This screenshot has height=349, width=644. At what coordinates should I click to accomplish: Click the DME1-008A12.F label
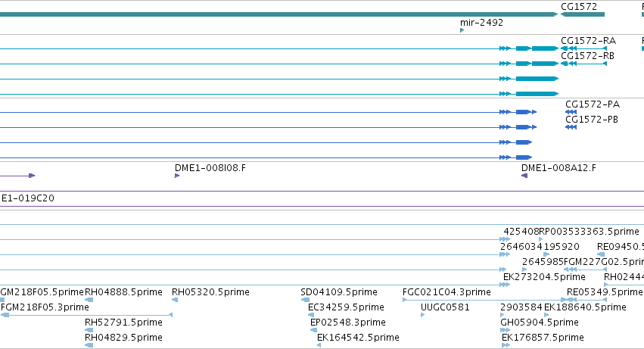pyautogui.click(x=558, y=168)
